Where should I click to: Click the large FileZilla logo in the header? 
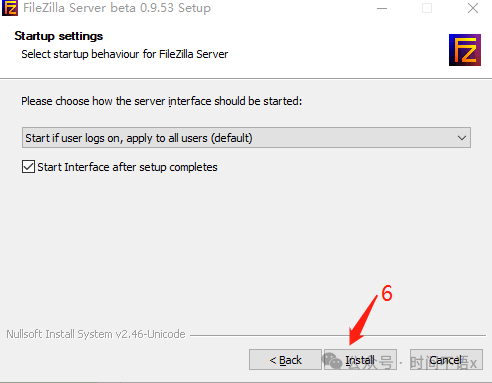tap(465, 50)
